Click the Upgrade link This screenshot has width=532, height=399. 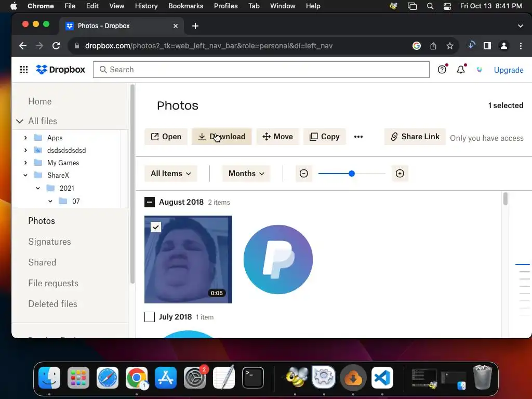pyautogui.click(x=509, y=70)
